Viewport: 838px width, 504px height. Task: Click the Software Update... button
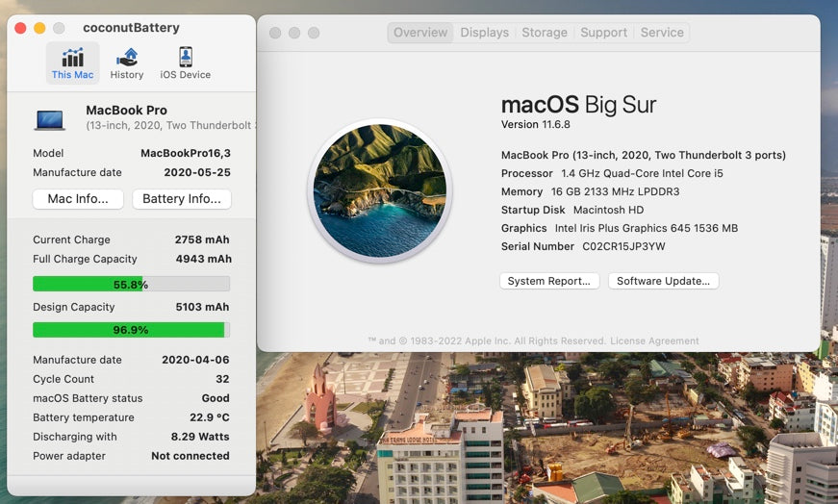tap(663, 281)
